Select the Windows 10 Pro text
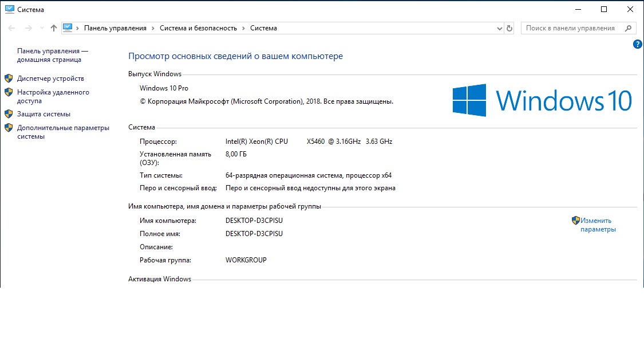This screenshot has height=361, width=644. click(x=164, y=88)
